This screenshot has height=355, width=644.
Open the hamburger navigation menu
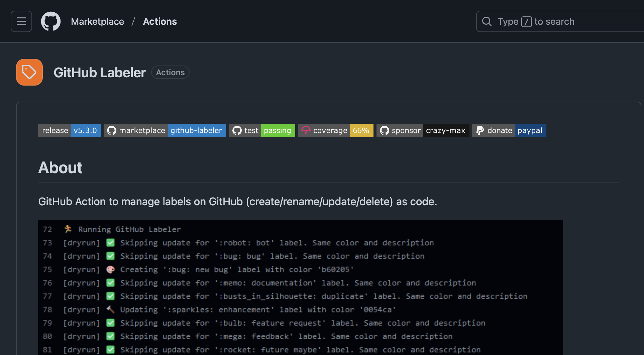tap(21, 21)
